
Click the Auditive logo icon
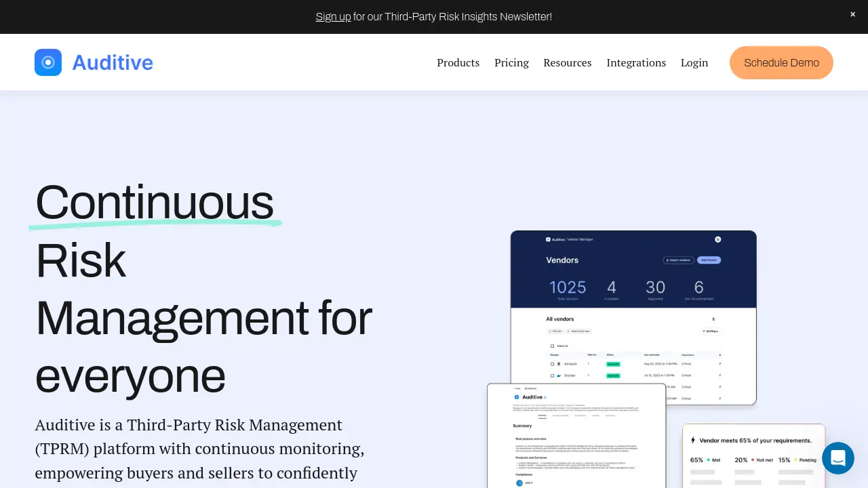pos(48,62)
